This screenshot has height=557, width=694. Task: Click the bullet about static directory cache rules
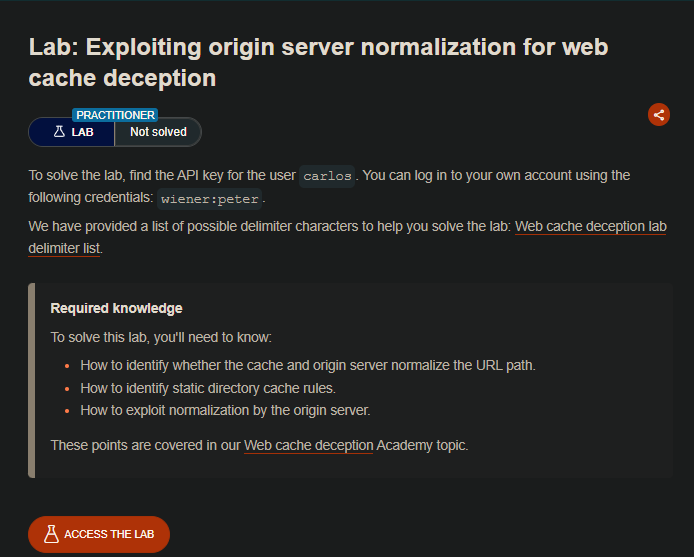(x=247, y=388)
